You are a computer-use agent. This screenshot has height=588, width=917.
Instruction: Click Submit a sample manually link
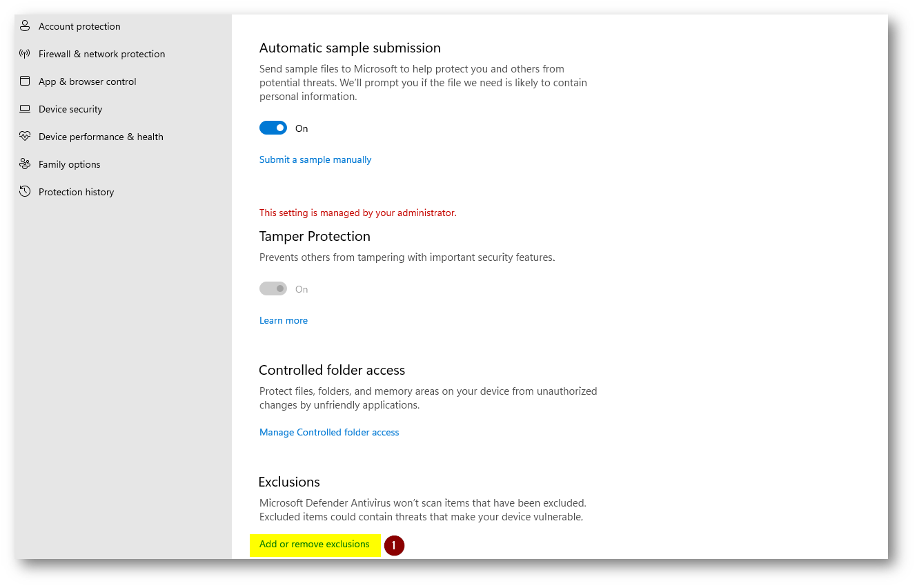coord(315,159)
